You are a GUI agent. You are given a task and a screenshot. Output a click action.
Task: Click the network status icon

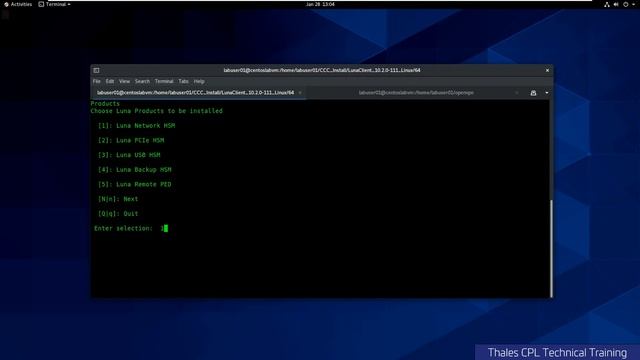[x=607, y=4]
